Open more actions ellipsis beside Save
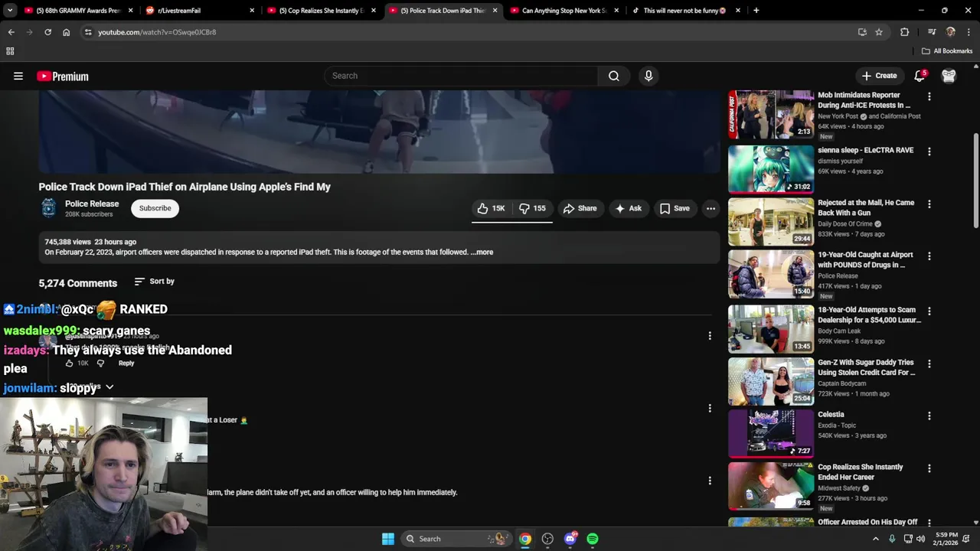980x551 pixels. click(x=710, y=208)
